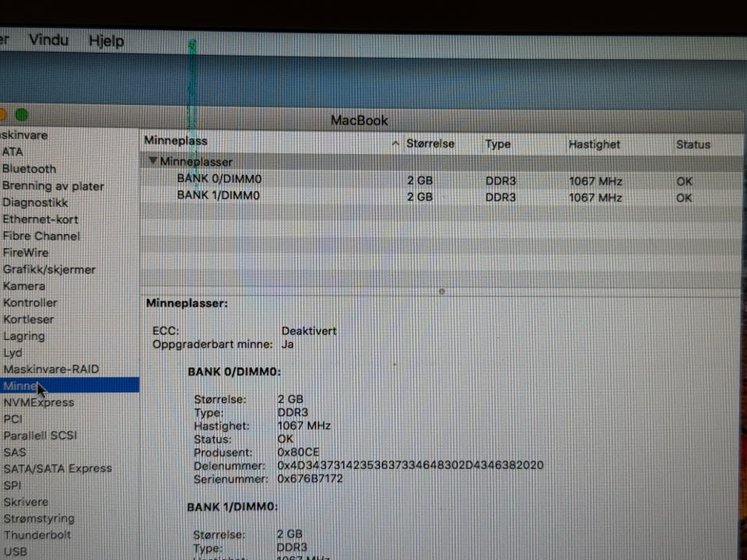Click Produsent value 0x80CE
Viewport: 747px width, 560px height.
[298, 451]
